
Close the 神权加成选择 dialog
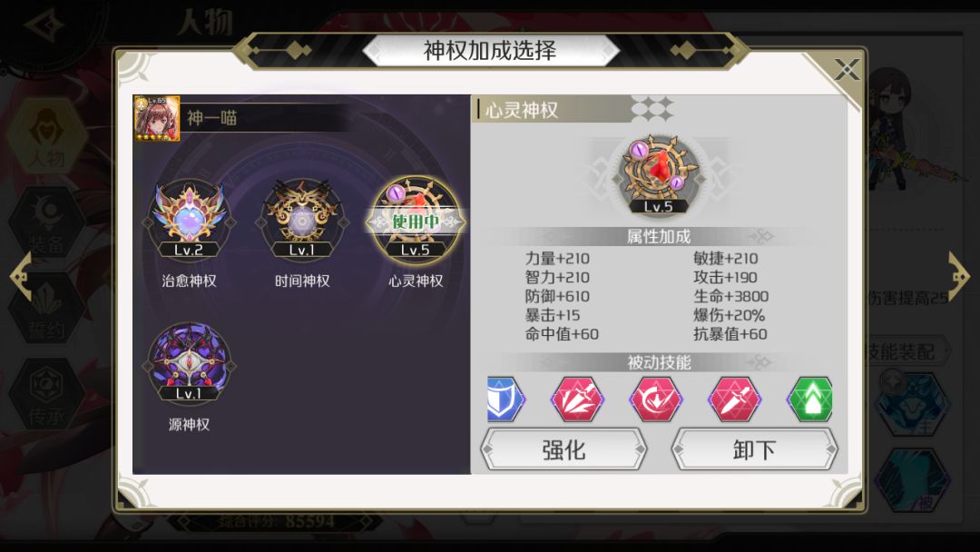click(847, 69)
